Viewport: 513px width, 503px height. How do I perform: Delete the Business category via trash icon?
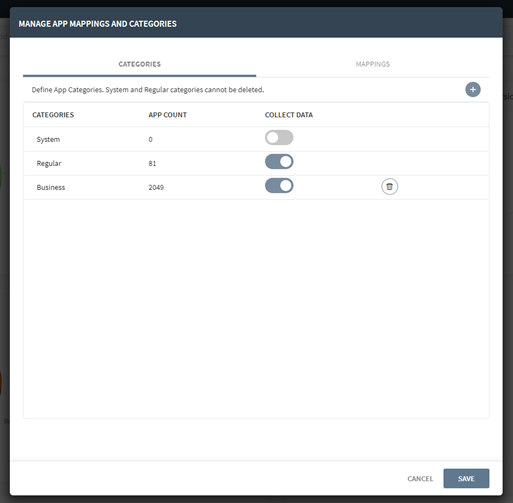tap(389, 186)
